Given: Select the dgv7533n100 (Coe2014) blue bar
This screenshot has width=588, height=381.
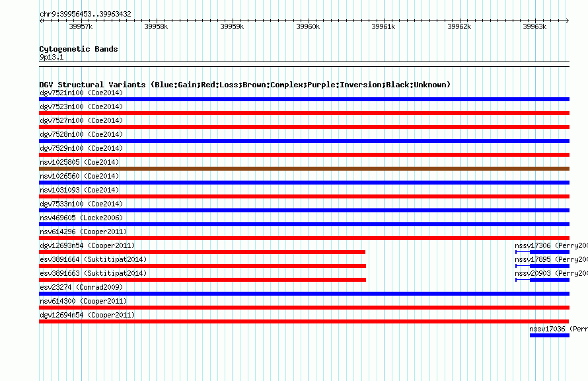Looking at the screenshot, I should [304, 210].
